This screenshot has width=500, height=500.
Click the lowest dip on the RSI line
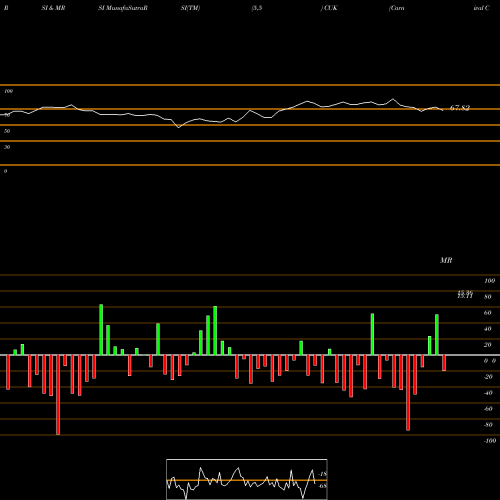179,127
